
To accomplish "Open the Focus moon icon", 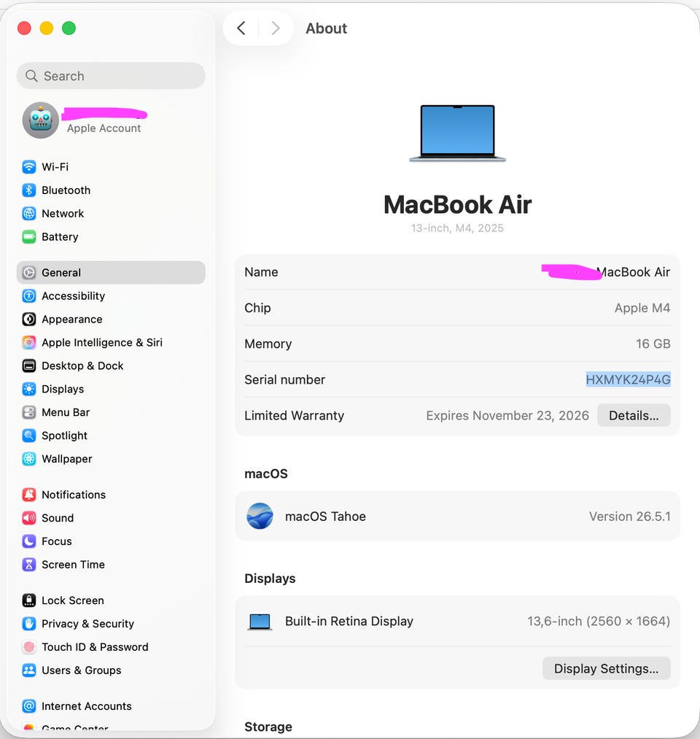I will [x=28, y=541].
